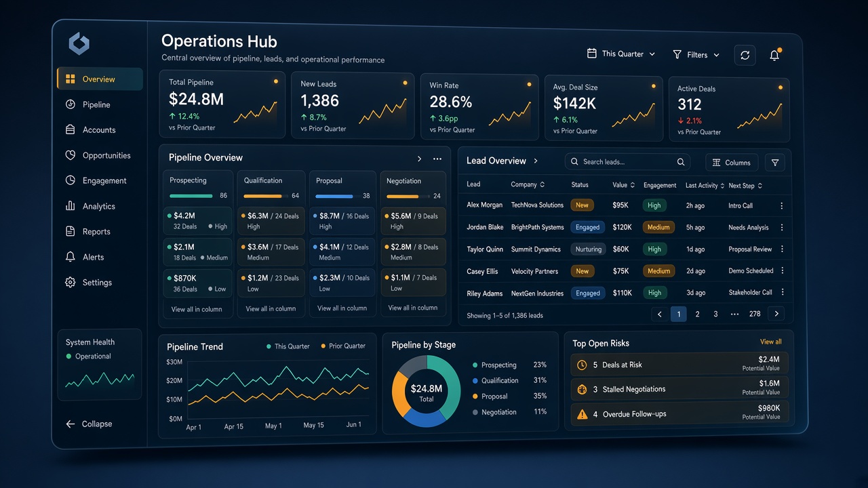Click the Filters funnel icon in header
Image resolution: width=868 pixels, height=488 pixels.
point(677,54)
